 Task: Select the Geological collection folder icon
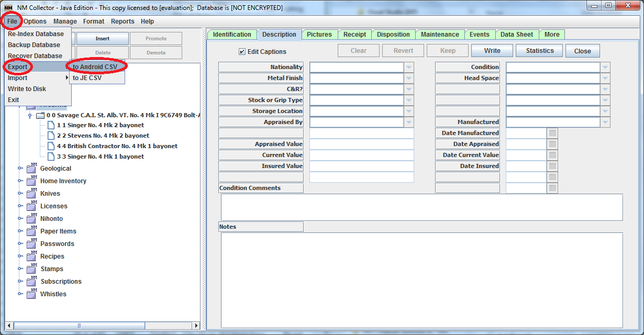31,168
